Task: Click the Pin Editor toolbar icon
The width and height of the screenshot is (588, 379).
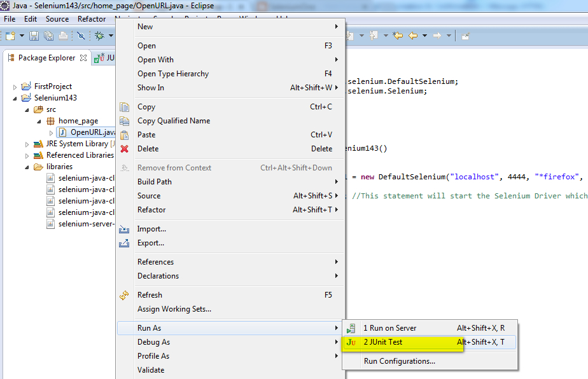Action: click(465, 36)
